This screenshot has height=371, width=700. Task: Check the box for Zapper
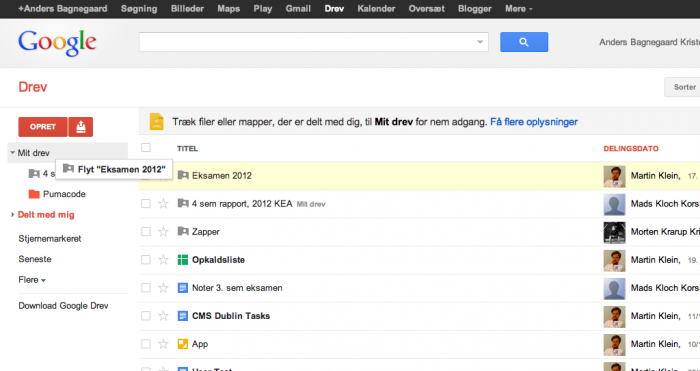[x=146, y=232]
